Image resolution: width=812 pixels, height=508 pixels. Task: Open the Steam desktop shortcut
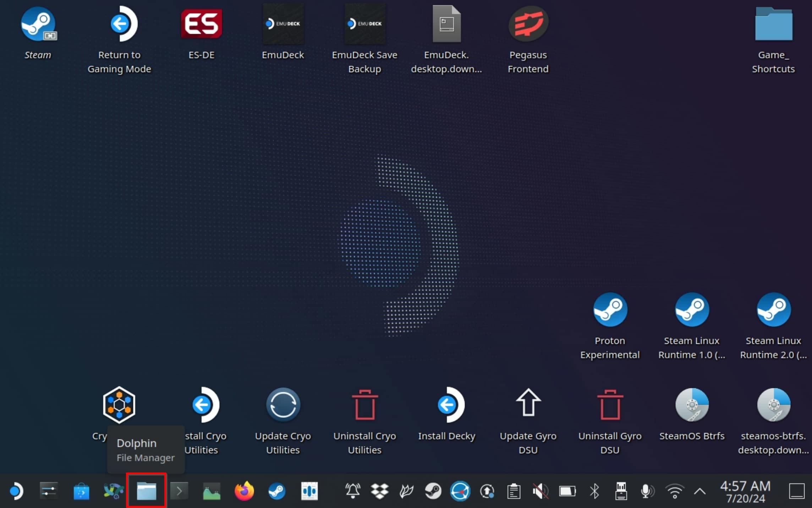[x=38, y=24]
